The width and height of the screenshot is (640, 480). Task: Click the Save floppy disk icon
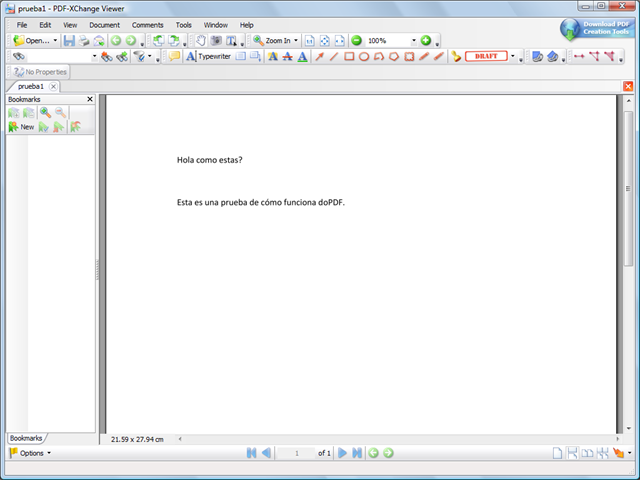69,40
